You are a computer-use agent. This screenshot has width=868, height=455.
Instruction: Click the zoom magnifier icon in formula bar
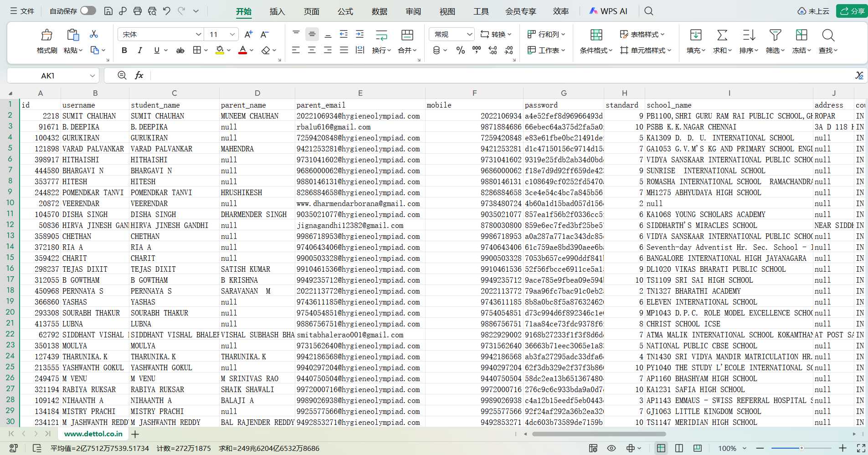coord(122,75)
